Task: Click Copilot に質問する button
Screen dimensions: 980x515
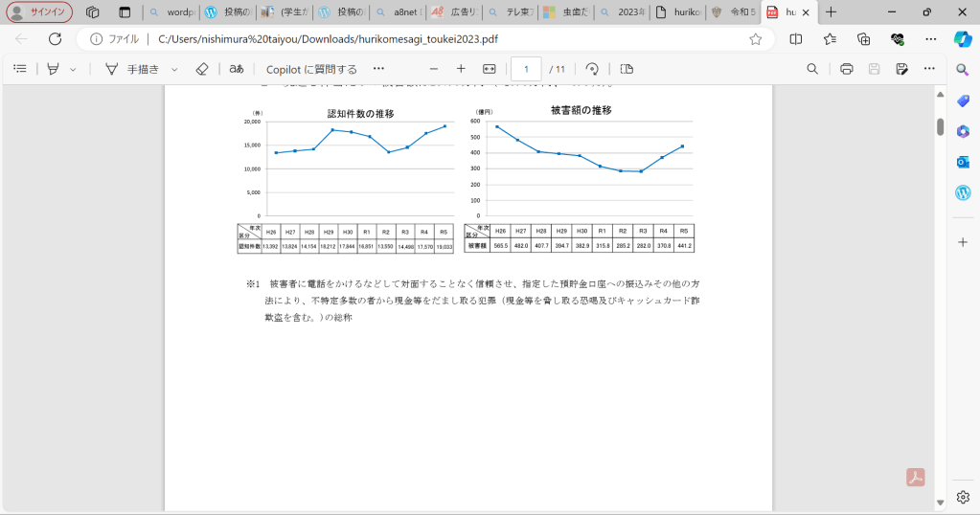Action: [311, 69]
